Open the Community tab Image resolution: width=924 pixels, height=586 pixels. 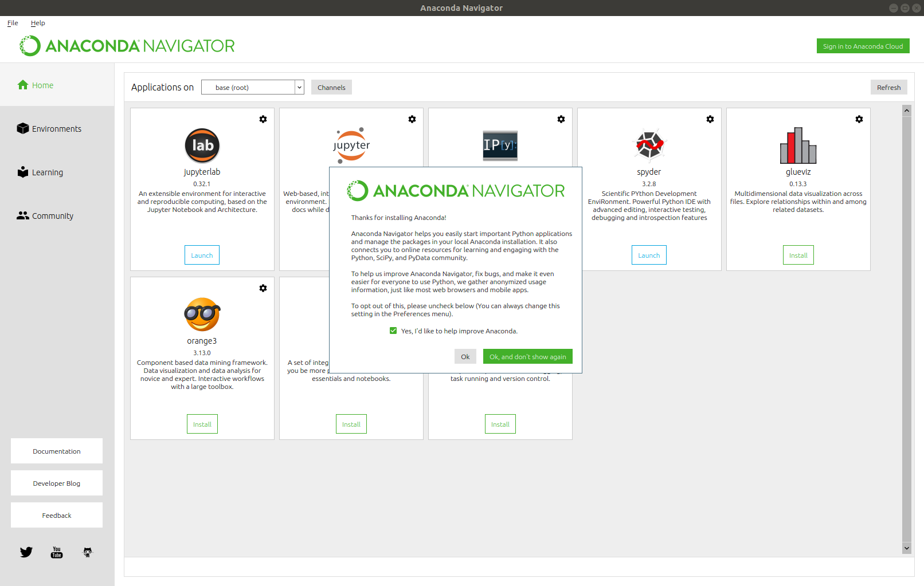pos(57,215)
